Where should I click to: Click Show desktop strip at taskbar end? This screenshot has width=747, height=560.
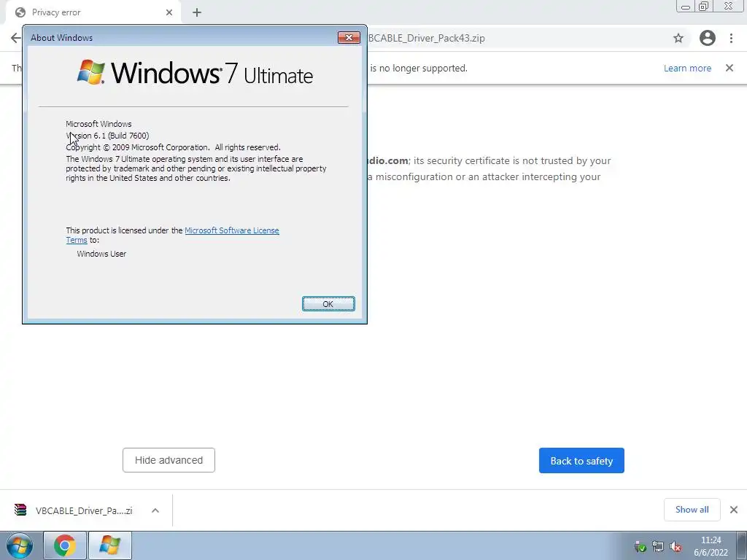(742, 545)
